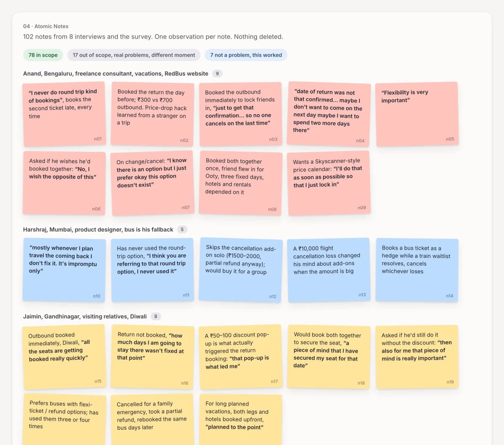Select note 'A ₹50–100 discount pop-up'

point(240,357)
